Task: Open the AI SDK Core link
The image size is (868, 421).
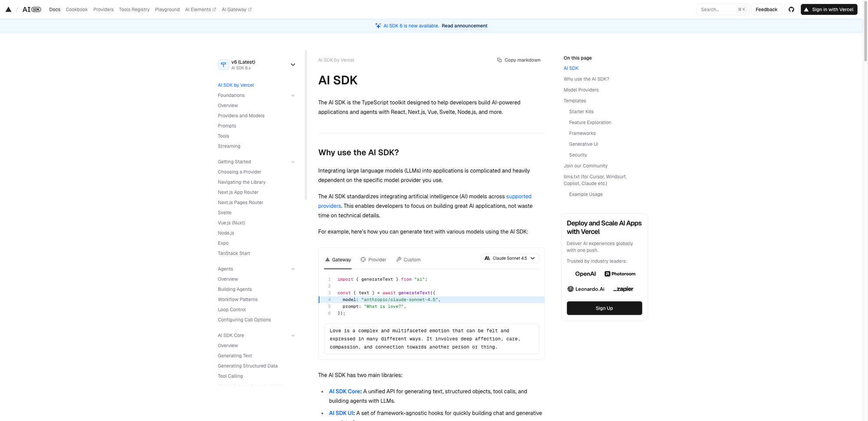Action: pos(345,391)
